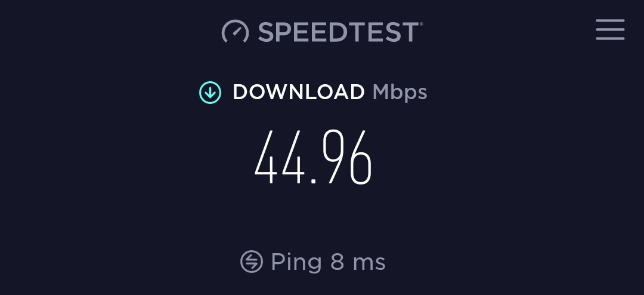Click the decimal digits 96 of the speed

(x=348, y=157)
